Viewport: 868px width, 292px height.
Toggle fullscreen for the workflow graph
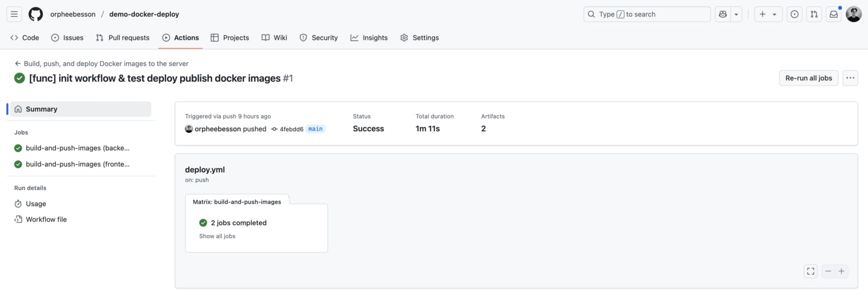click(810, 271)
